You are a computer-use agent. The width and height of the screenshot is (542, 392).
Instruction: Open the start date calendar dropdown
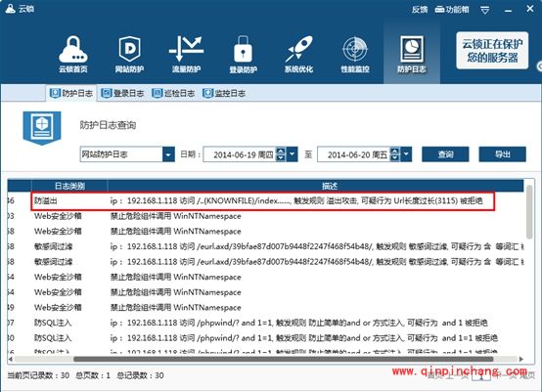point(293,154)
